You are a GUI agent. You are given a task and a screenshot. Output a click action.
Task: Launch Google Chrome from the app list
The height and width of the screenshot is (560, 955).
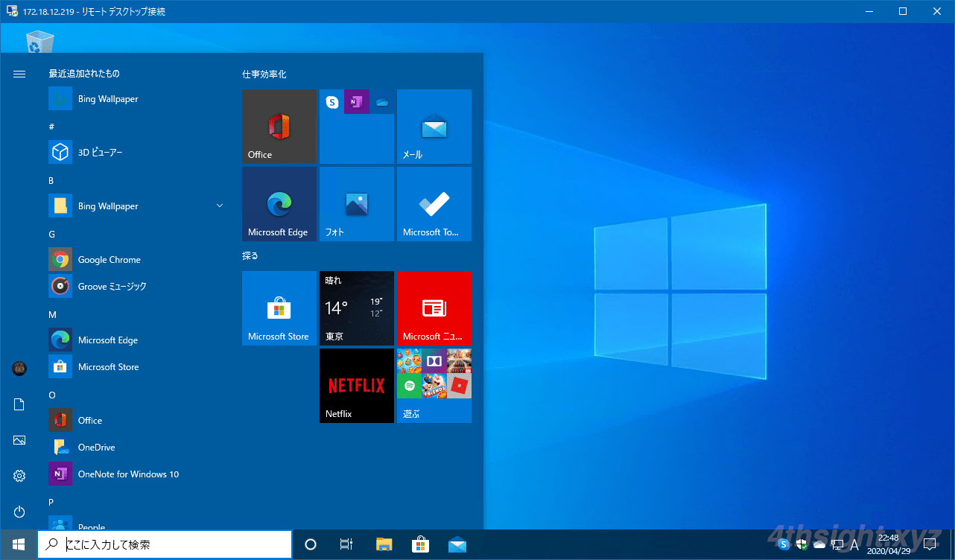coord(138,259)
